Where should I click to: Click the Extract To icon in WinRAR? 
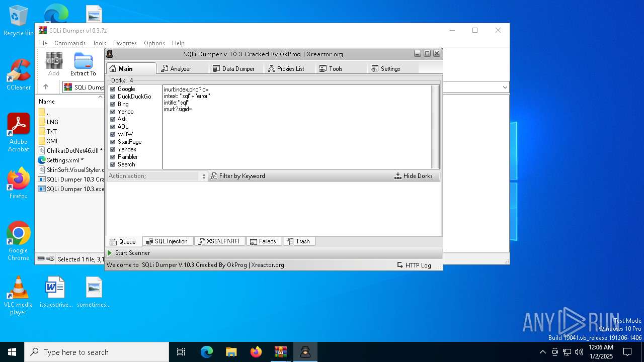click(x=83, y=64)
